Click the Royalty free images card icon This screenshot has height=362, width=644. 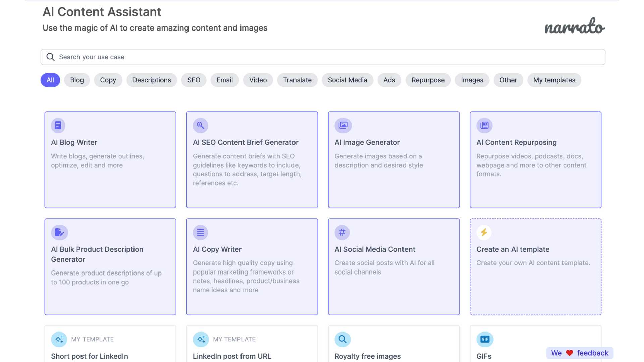pos(342,339)
